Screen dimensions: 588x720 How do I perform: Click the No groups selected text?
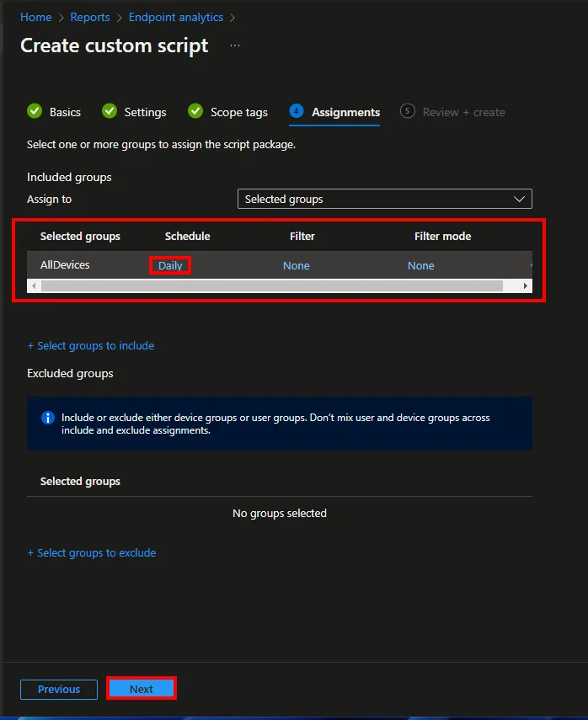click(x=280, y=514)
